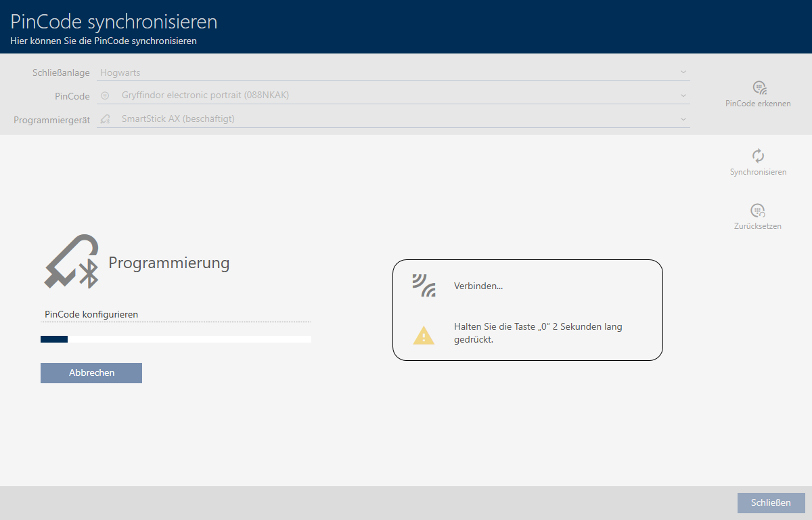Click the PinCode erkennen keypad icon
Viewport: 812px width, 520px height.
click(759, 87)
